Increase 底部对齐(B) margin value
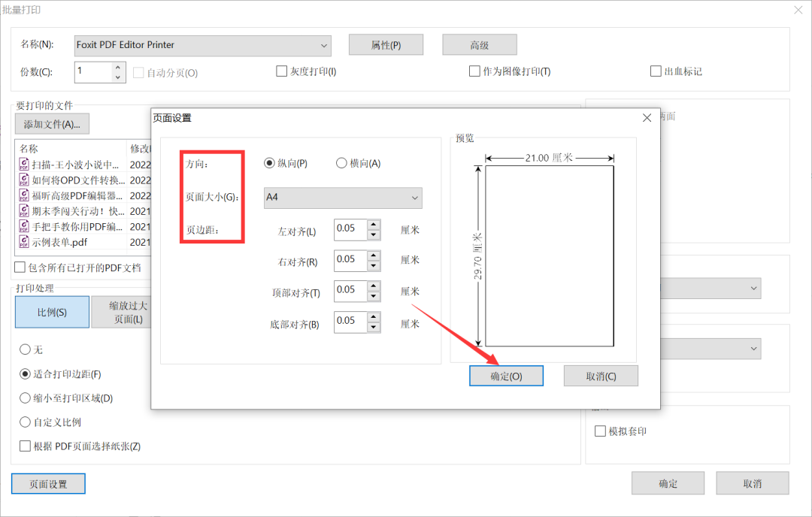This screenshot has height=517, width=812. [x=374, y=317]
